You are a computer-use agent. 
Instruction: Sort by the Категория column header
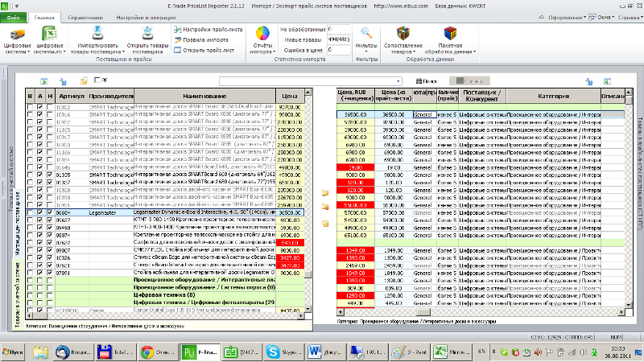tap(553, 96)
